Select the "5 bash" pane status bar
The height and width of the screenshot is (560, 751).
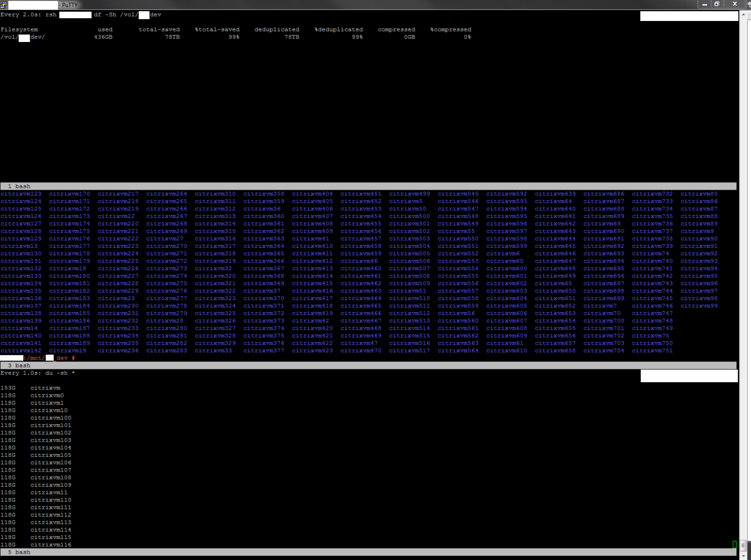20,552
